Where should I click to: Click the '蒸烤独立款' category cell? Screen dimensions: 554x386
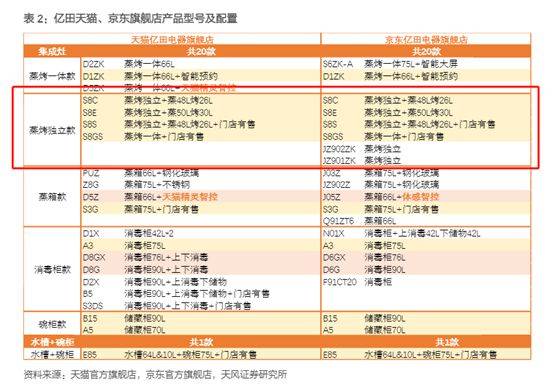52,130
